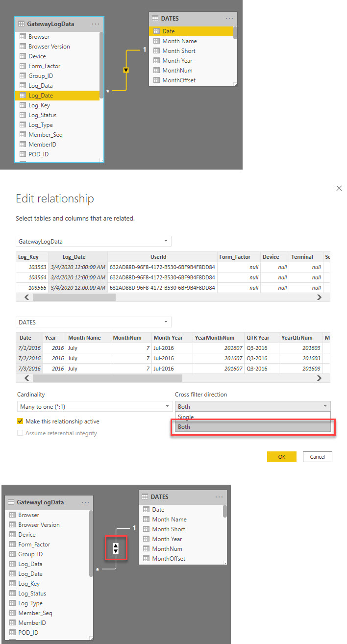Click column icon next to MonthOffset, top diagram

tap(156, 80)
